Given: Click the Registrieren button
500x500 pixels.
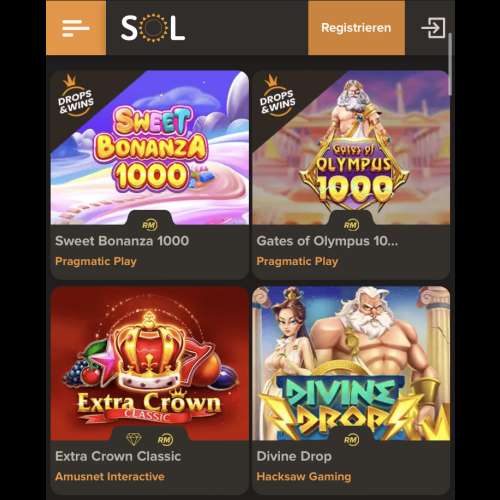Looking at the screenshot, I should [x=356, y=28].
